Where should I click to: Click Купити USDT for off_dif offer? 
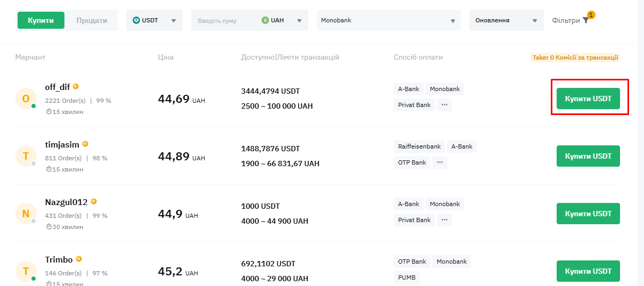[588, 99]
